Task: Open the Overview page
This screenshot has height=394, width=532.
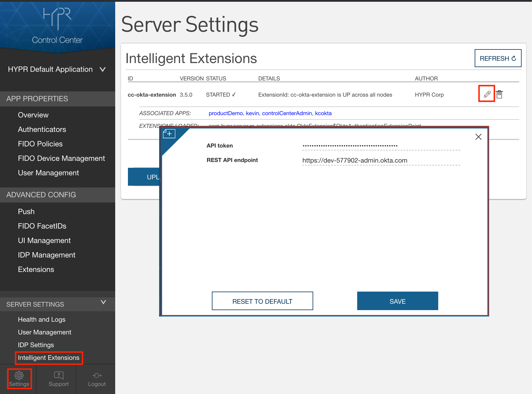Action: [33, 115]
